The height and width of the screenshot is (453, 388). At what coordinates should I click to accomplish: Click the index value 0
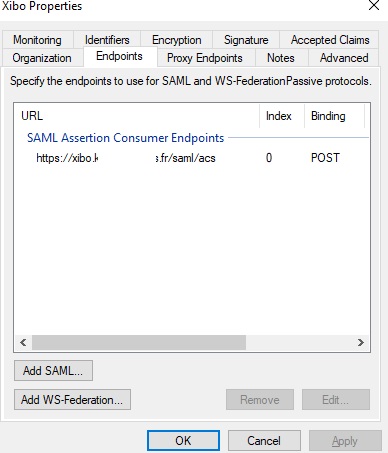click(x=269, y=158)
